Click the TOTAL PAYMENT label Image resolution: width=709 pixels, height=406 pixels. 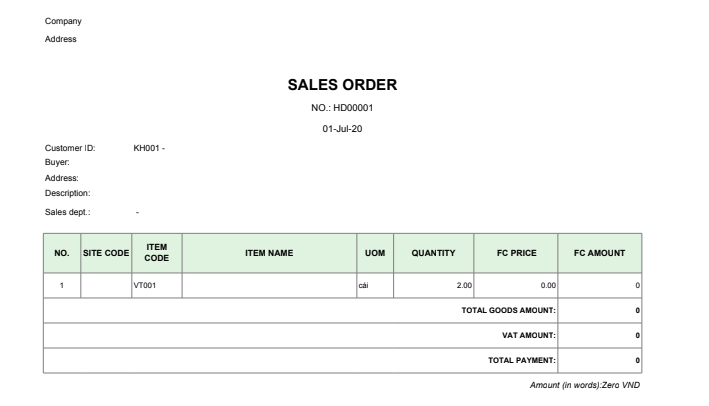tap(521, 360)
